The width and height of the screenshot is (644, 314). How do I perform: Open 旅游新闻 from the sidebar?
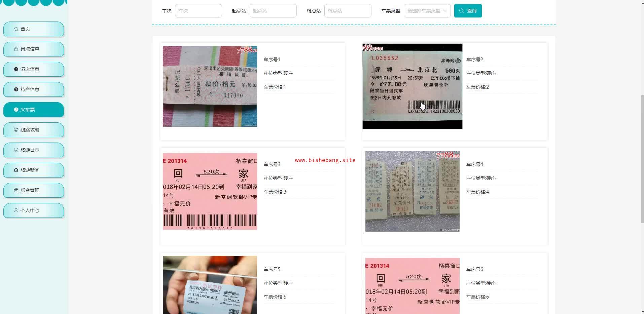(34, 170)
